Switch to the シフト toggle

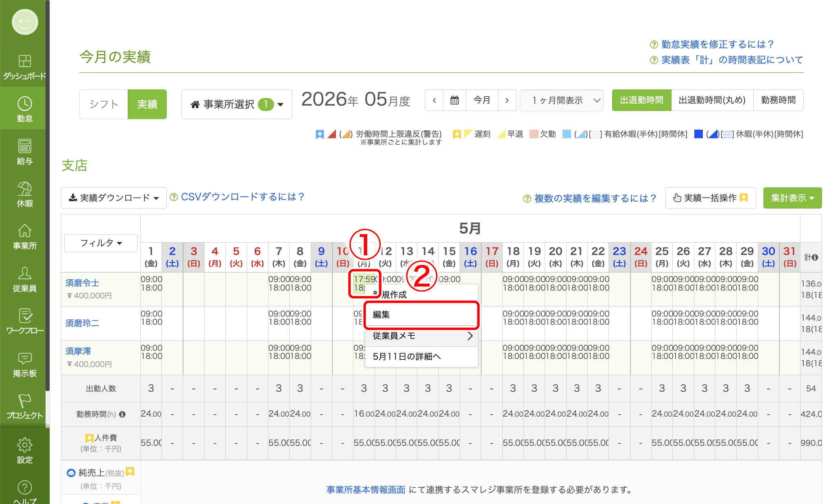(x=104, y=104)
